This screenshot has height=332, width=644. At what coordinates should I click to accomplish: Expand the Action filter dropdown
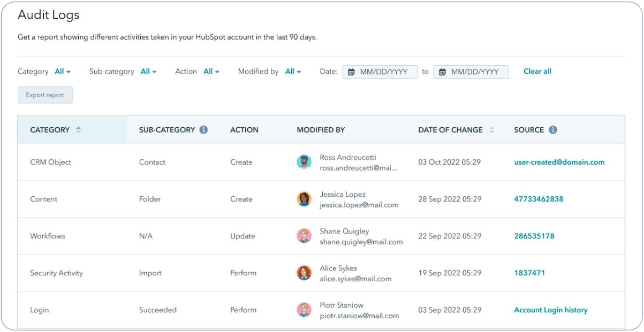pos(211,72)
